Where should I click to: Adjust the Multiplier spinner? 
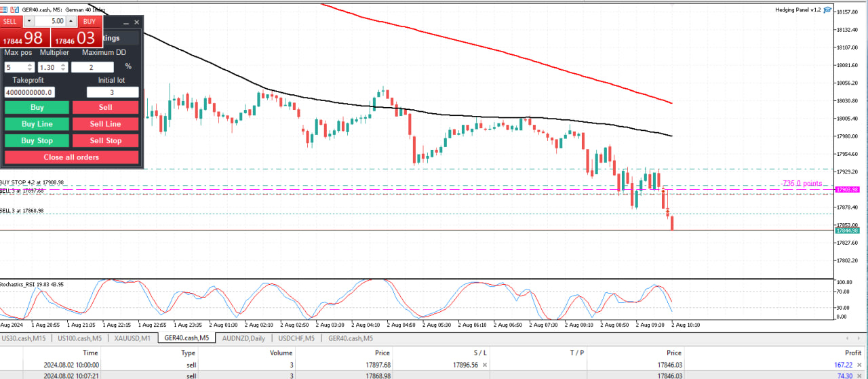[63, 67]
